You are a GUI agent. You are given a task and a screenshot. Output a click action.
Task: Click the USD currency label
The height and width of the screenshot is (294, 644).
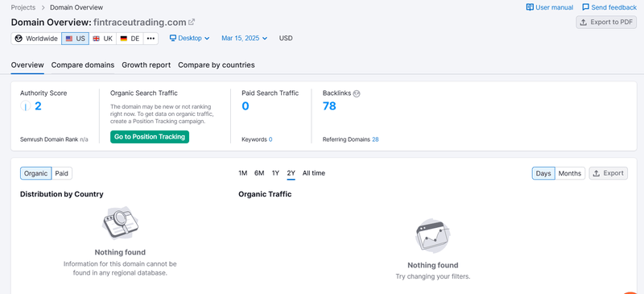point(286,38)
